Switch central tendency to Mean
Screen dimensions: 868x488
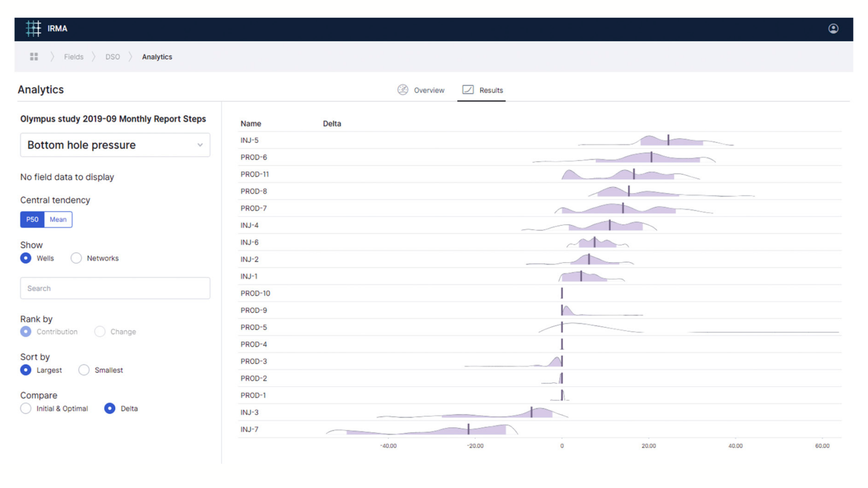point(58,220)
